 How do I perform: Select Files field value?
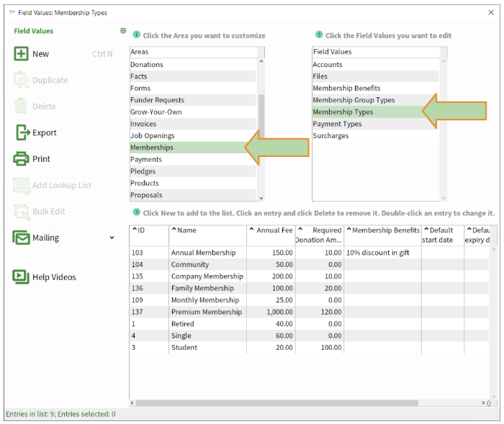(x=375, y=76)
